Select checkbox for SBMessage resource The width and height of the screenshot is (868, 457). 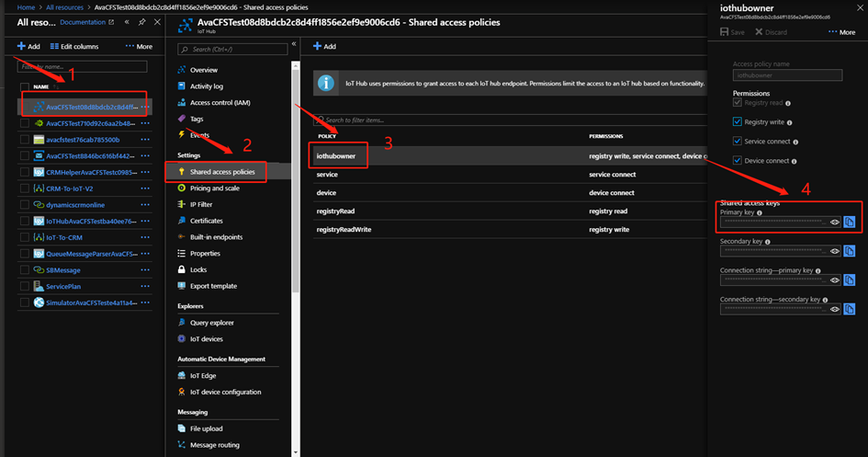tap(25, 269)
